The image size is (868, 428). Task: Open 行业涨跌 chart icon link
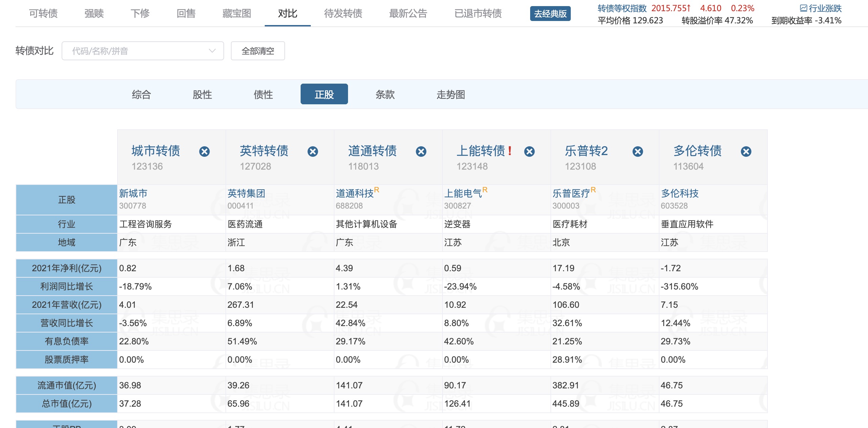[x=821, y=8]
